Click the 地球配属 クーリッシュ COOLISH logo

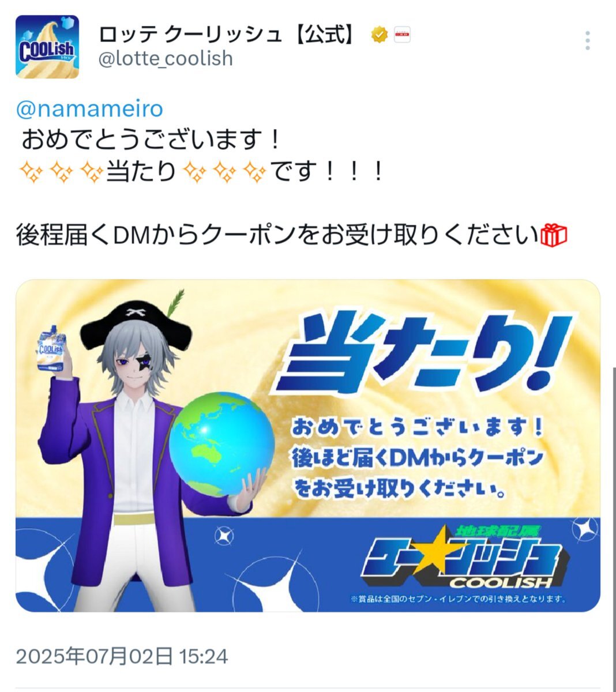point(464,556)
